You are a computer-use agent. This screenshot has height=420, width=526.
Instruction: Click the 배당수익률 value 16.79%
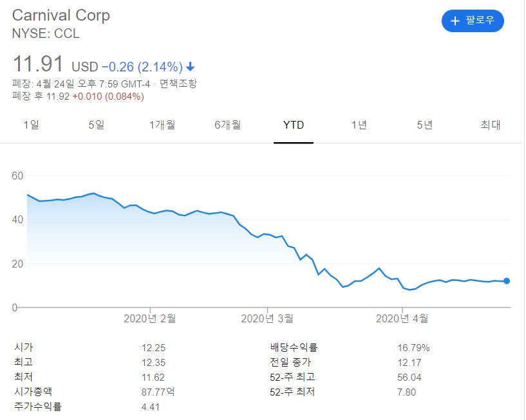click(413, 348)
